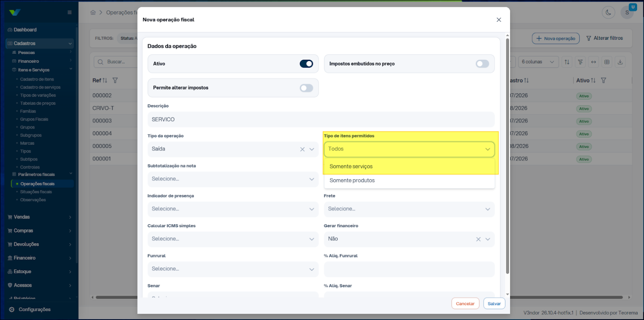Click the filter funnel beside the Ativo column
The width and height of the screenshot is (644, 320).
[x=603, y=80]
